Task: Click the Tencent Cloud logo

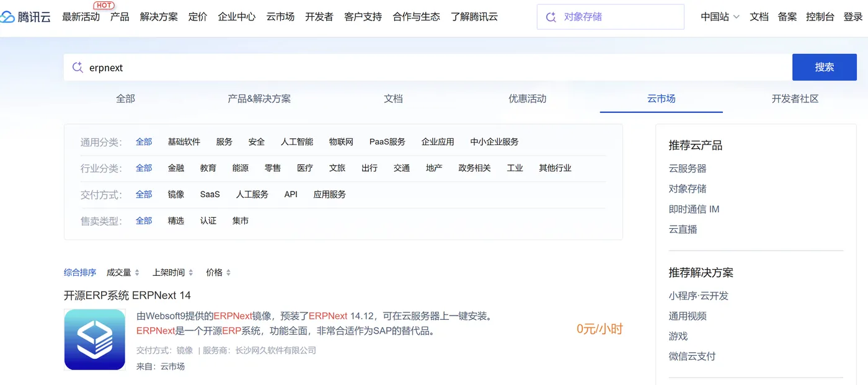Action: (25, 17)
